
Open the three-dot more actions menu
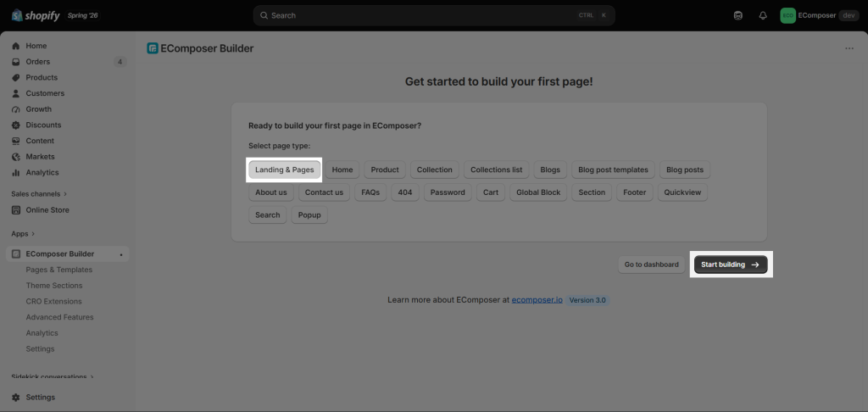pyautogui.click(x=849, y=48)
